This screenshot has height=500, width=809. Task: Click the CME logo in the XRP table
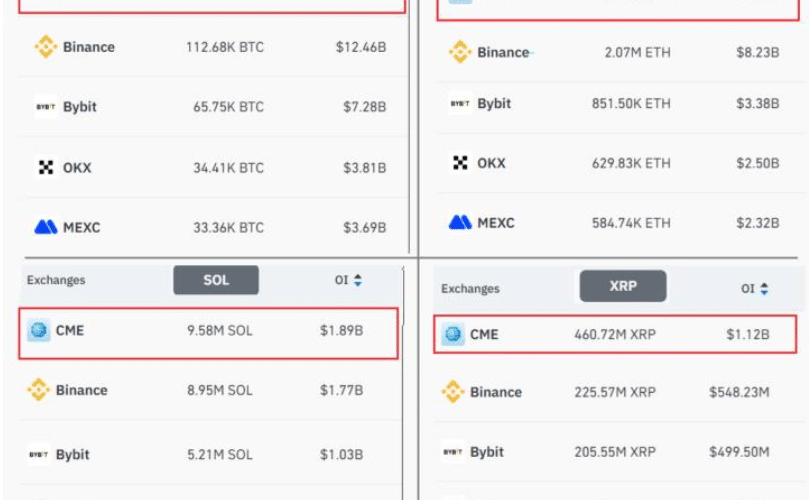(454, 334)
